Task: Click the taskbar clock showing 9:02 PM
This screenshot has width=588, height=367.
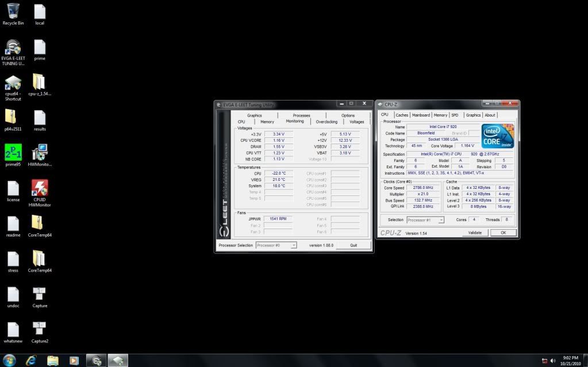Action: coord(570,361)
